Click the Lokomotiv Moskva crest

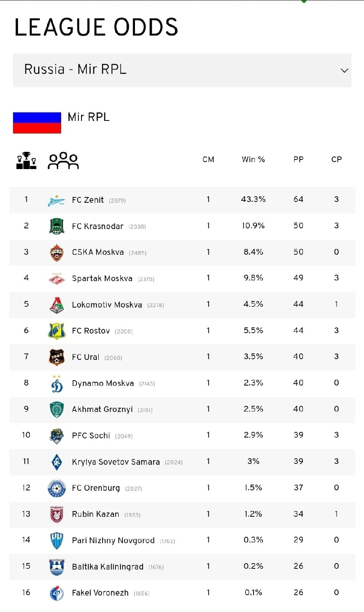(x=57, y=305)
